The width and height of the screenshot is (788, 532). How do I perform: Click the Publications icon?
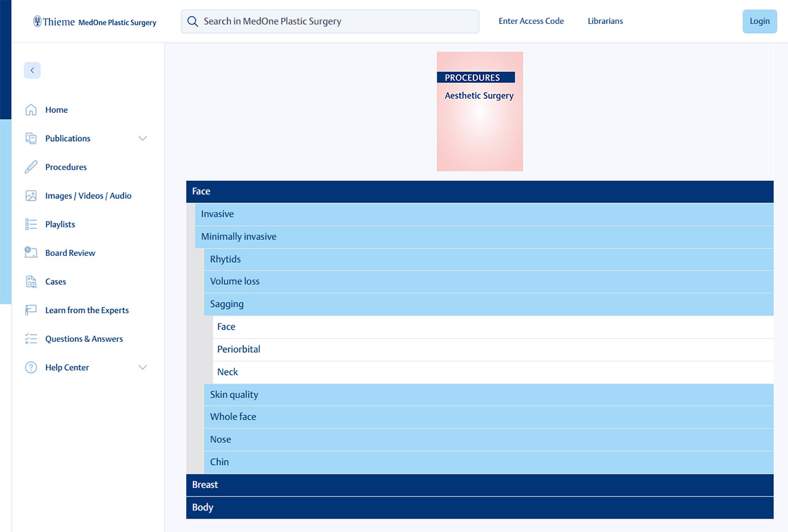click(31, 138)
